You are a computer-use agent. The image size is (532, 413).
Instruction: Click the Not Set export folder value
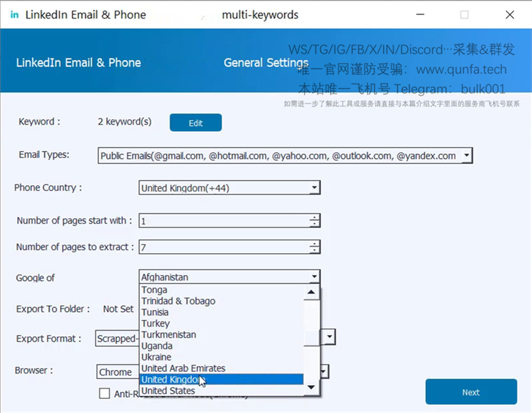(x=118, y=309)
